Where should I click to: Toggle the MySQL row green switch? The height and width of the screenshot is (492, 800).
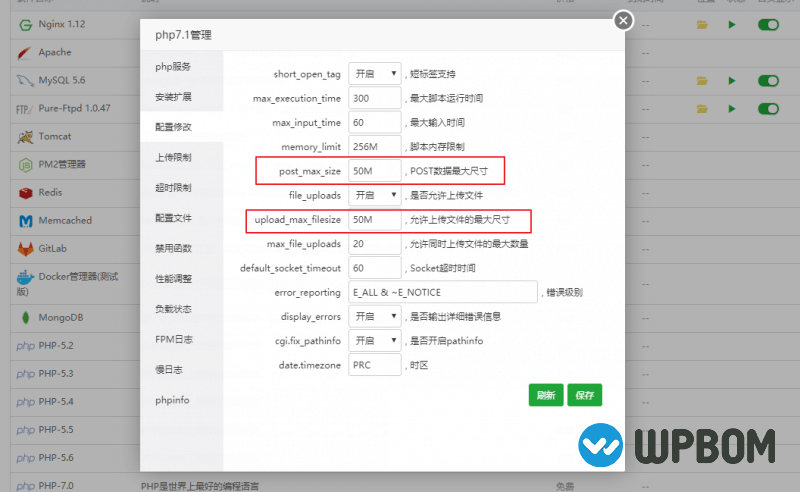tap(768, 81)
